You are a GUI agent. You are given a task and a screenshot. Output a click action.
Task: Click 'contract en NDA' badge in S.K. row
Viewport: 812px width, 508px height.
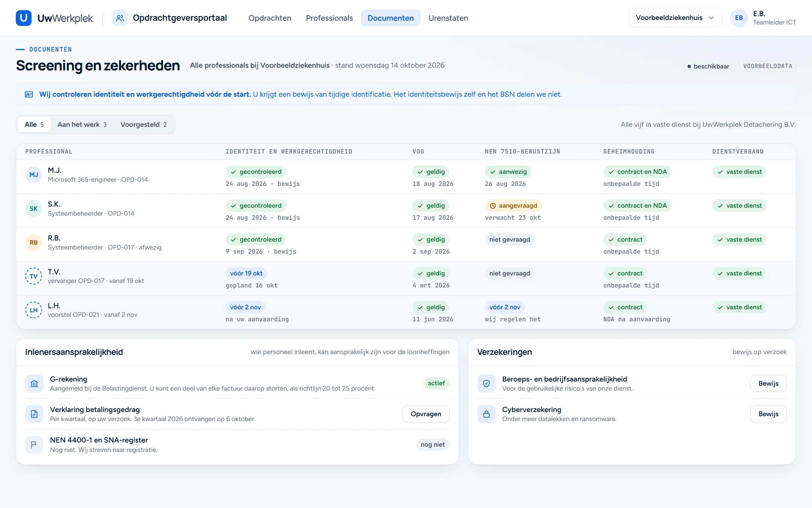[x=637, y=206]
